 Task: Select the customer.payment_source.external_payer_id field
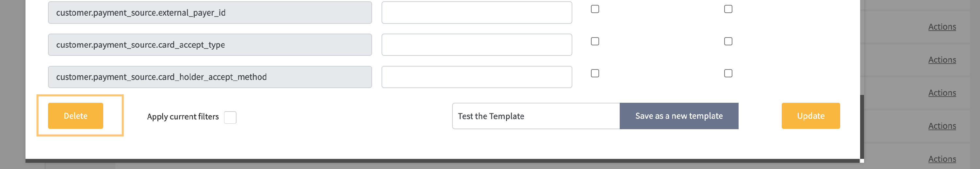[x=210, y=12]
